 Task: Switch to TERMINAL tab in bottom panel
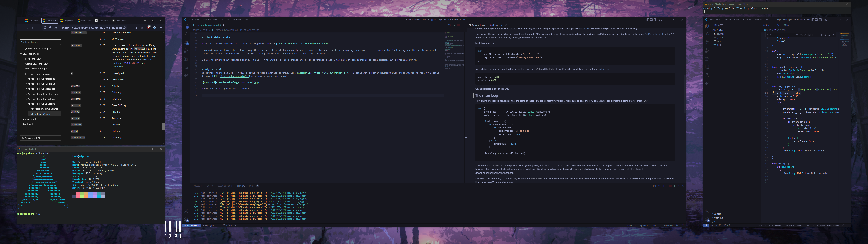tap(241, 186)
